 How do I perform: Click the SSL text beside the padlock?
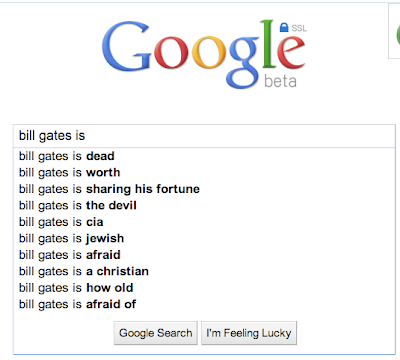pyautogui.click(x=299, y=28)
